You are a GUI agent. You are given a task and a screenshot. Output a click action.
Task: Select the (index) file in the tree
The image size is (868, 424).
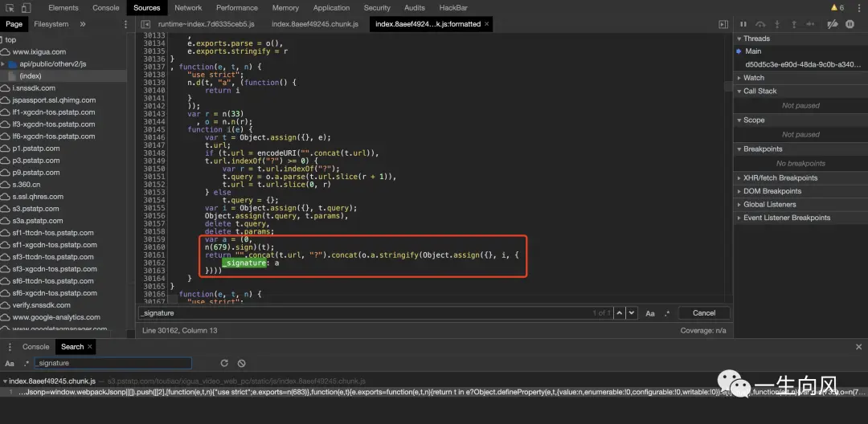[31, 76]
